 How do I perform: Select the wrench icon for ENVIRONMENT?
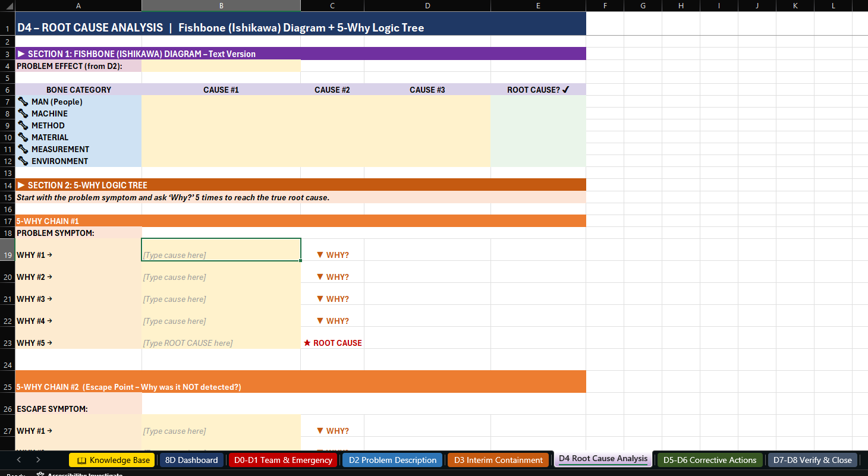22,161
